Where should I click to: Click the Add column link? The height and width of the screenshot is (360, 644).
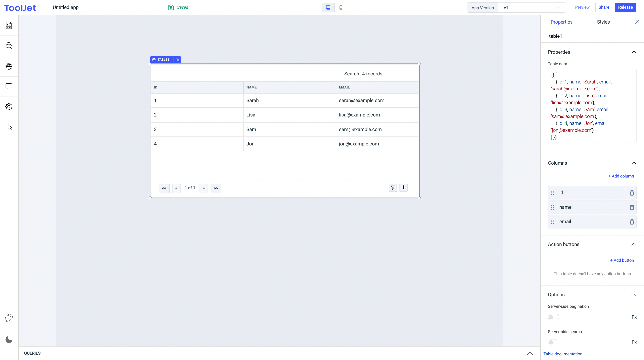click(621, 176)
